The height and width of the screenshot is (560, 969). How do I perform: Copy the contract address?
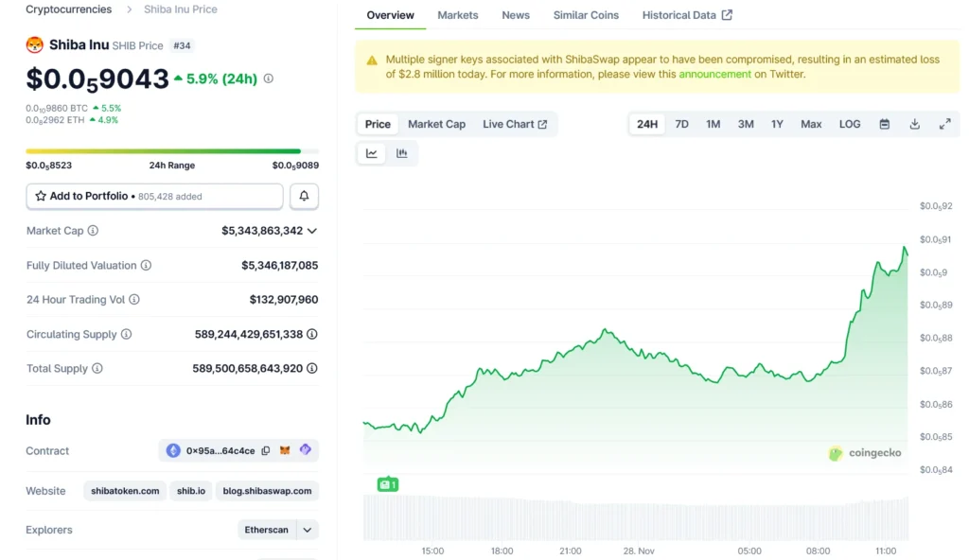point(266,451)
